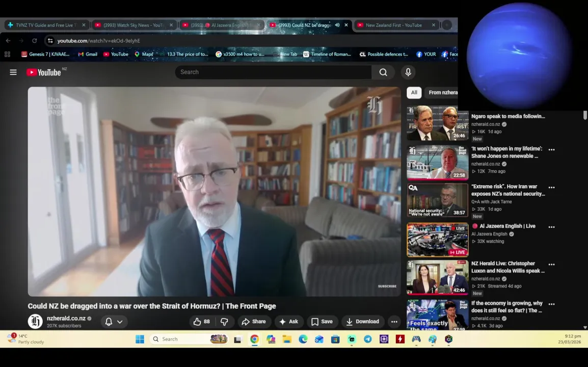Open the Timeline of Roman bookmark
Viewport: 588px width, 367px height.
327,55
